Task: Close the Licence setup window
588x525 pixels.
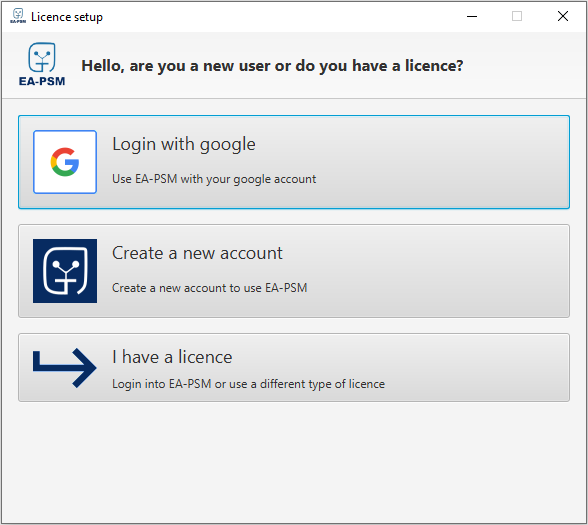Action: (563, 16)
